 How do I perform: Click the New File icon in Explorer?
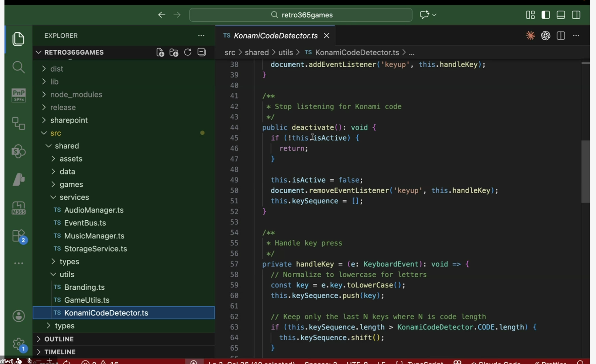160,53
